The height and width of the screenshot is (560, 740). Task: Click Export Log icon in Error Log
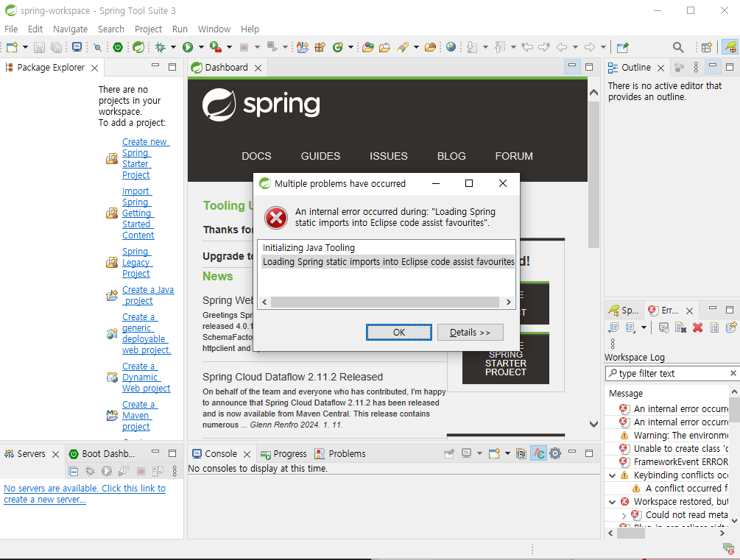613,327
